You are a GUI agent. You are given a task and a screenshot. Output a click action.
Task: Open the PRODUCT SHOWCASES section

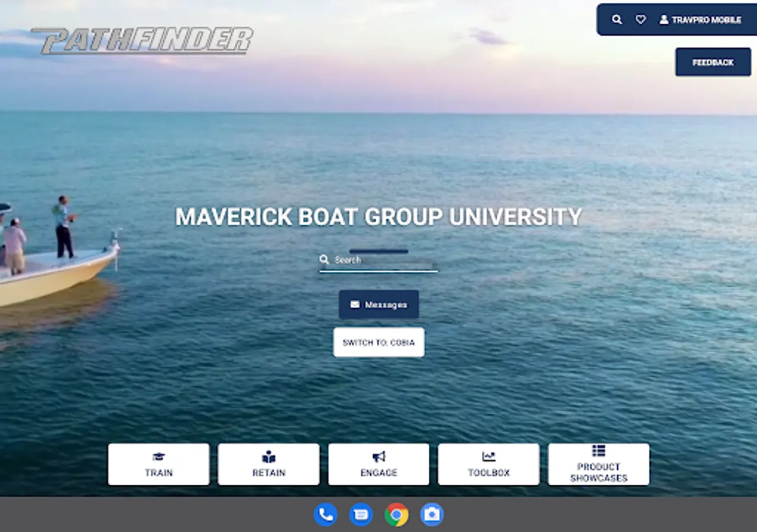[x=599, y=465]
